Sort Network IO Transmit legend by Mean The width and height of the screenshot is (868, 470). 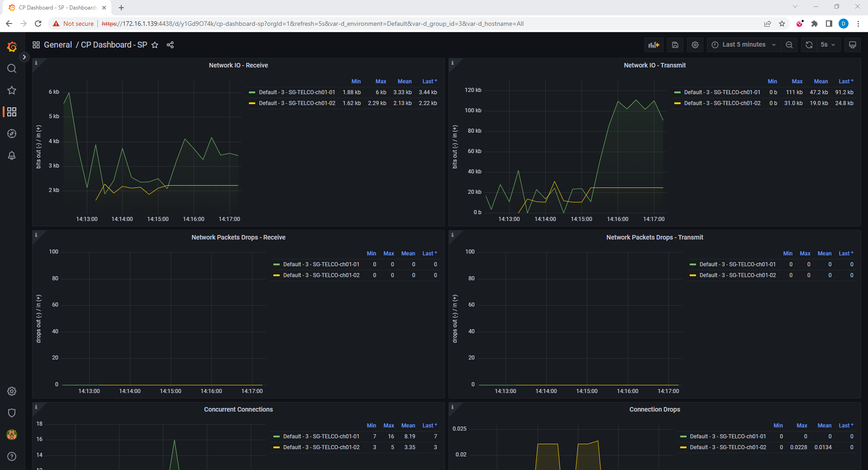coord(821,82)
